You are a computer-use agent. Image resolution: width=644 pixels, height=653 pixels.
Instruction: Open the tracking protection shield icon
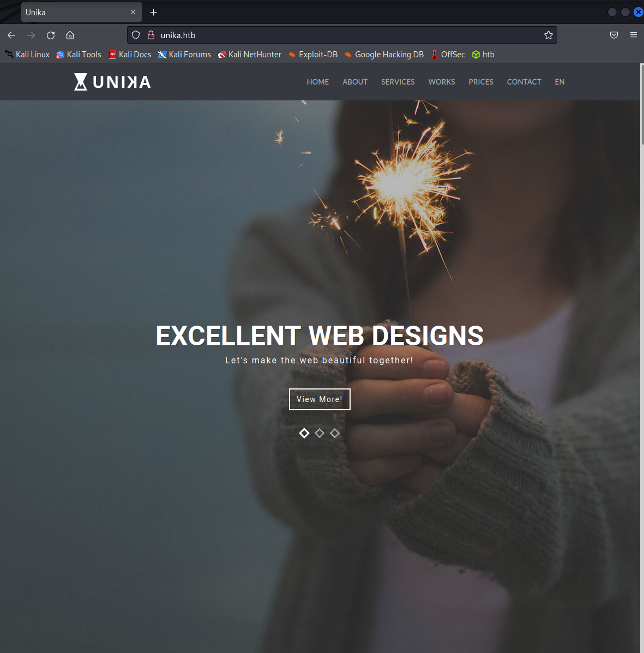click(136, 35)
